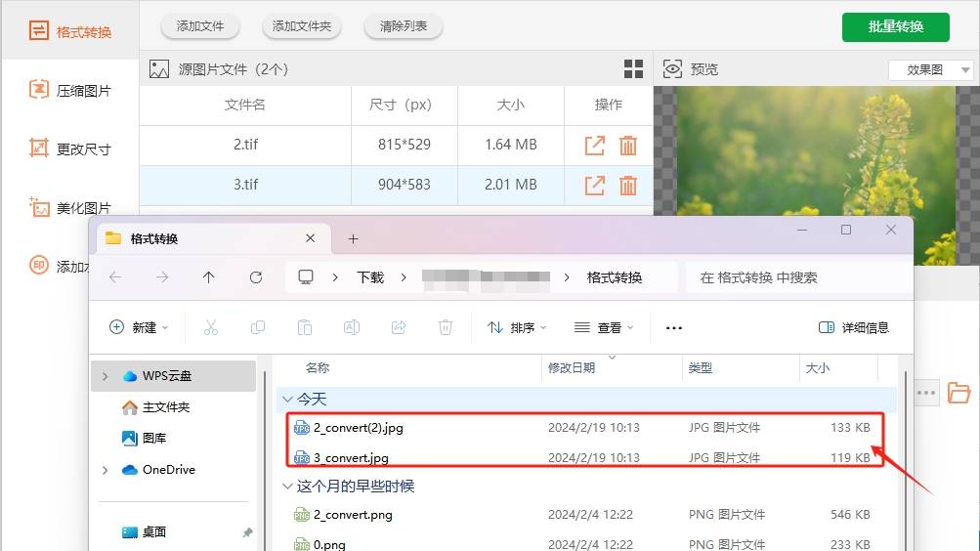Click the Rename icon in Explorer toolbar
Image resolution: width=980 pixels, height=551 pixels.
pos(351,327)
